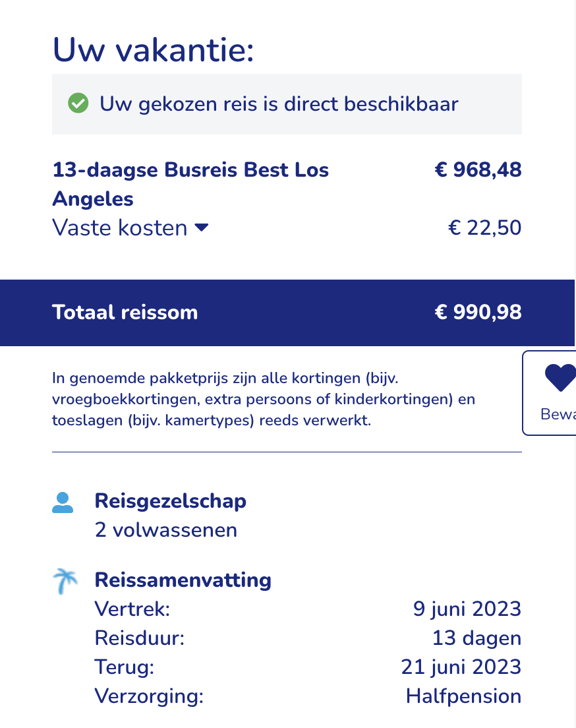The width and height of the screenshot is (576, 728).
Task: Click the Totaal reissom bar
Action: click(287, 313)
